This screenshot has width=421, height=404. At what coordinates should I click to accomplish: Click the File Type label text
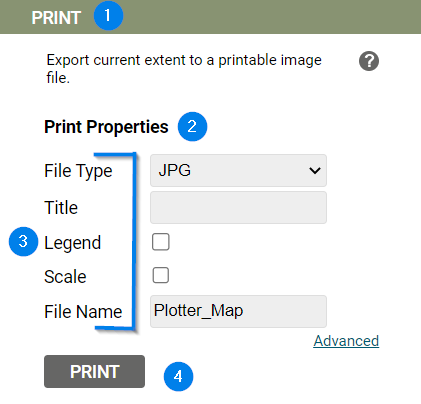click(78, 171)
